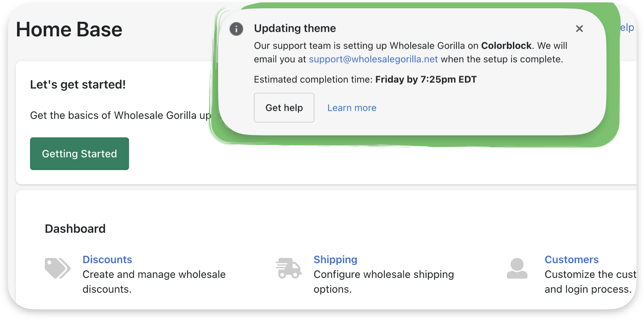Dismiss the Updating theme notification
This screenshot has height=322, width=644.
579,29
